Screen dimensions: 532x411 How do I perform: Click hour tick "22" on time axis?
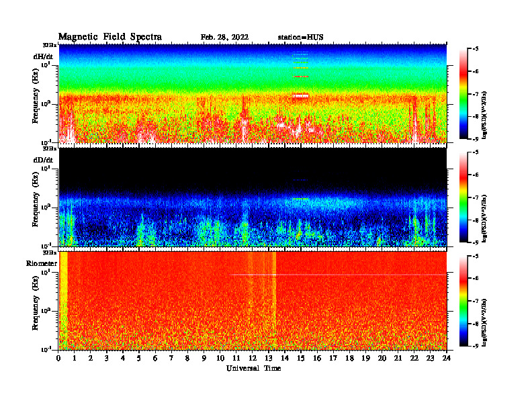[x=414, y=359]
